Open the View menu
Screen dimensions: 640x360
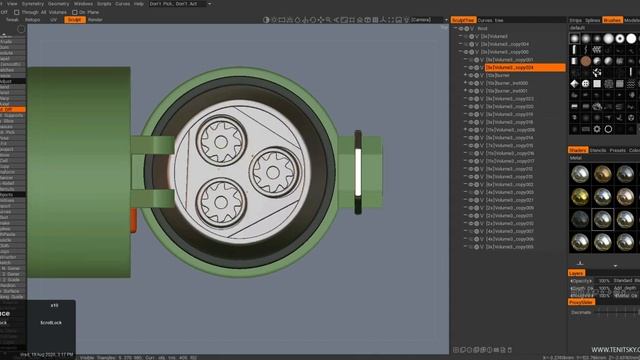pos(12,4)
